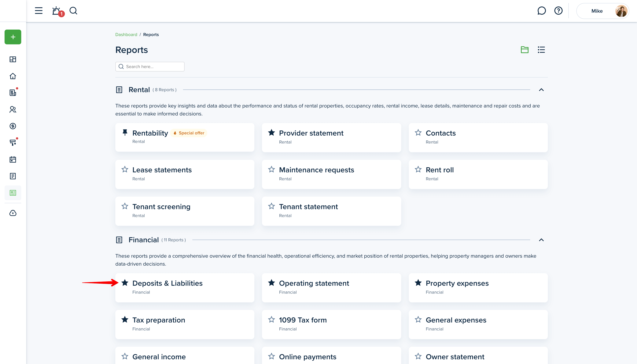
Task: Favorite the Contacts report star
Action: 418,133
